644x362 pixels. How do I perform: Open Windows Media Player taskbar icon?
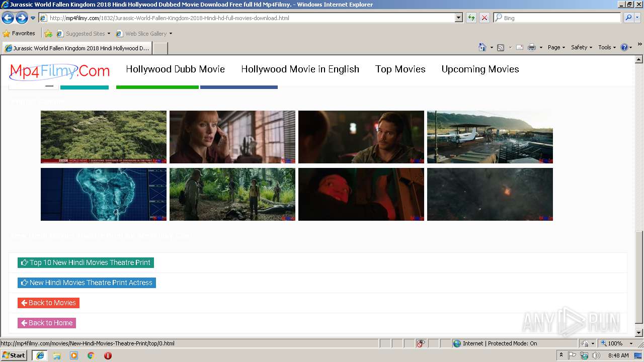[x=74, y=355]
